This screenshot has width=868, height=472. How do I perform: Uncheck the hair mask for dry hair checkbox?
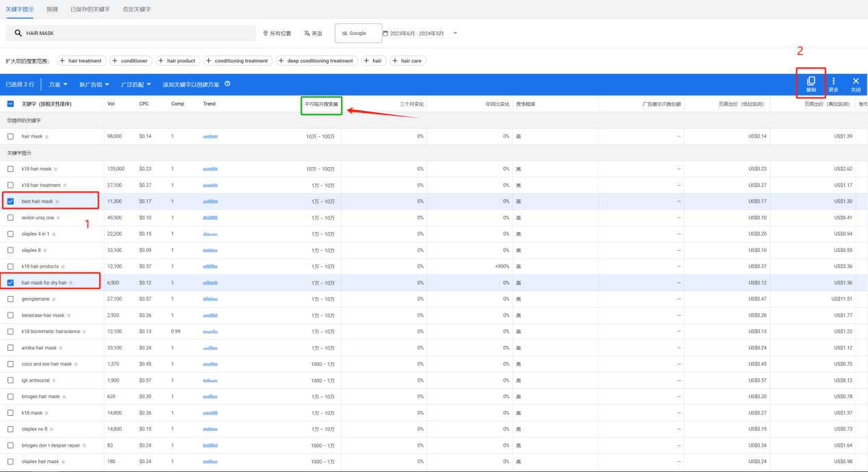click(x=10, y=283)
